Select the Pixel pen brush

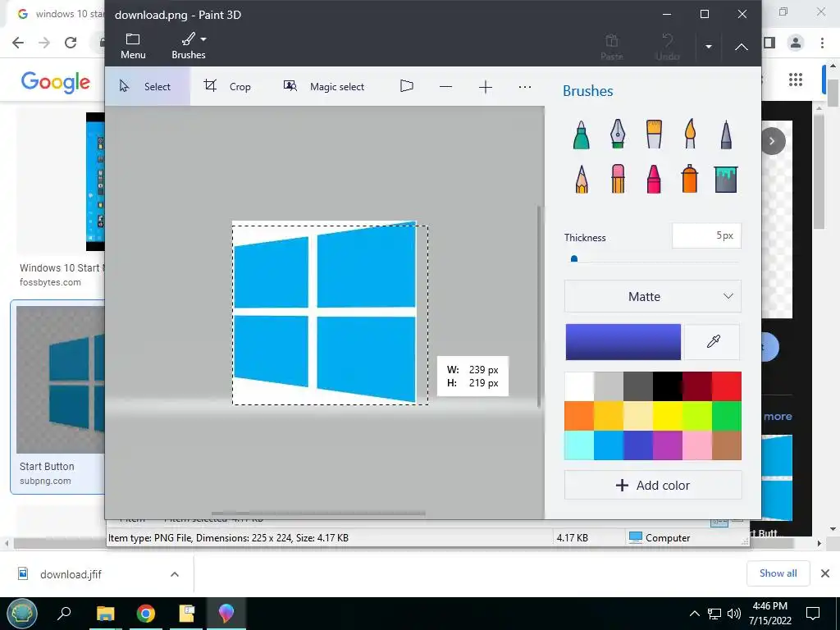[726, 134]
